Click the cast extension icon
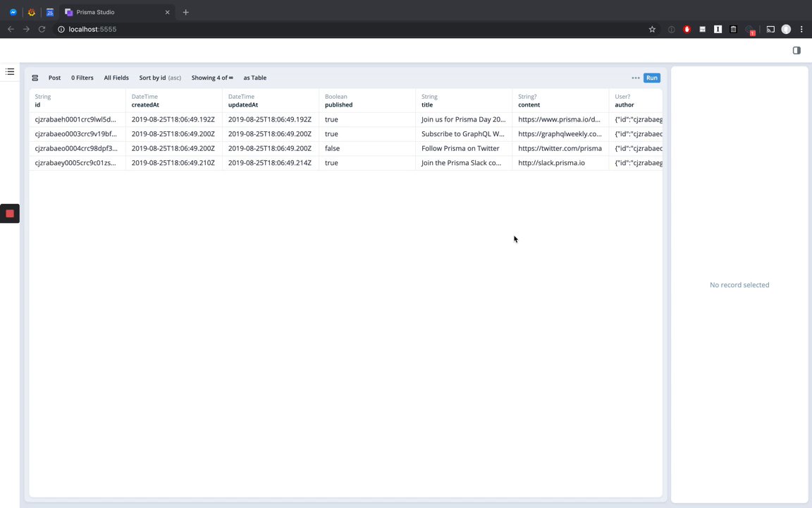Screen dimensions: 812x508 tap(770, 30)
